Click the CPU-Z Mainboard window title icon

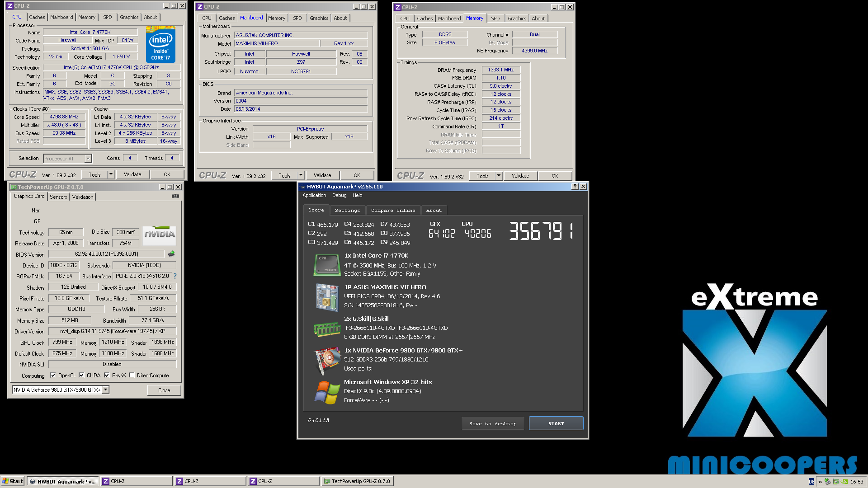(x=199, y=7)
